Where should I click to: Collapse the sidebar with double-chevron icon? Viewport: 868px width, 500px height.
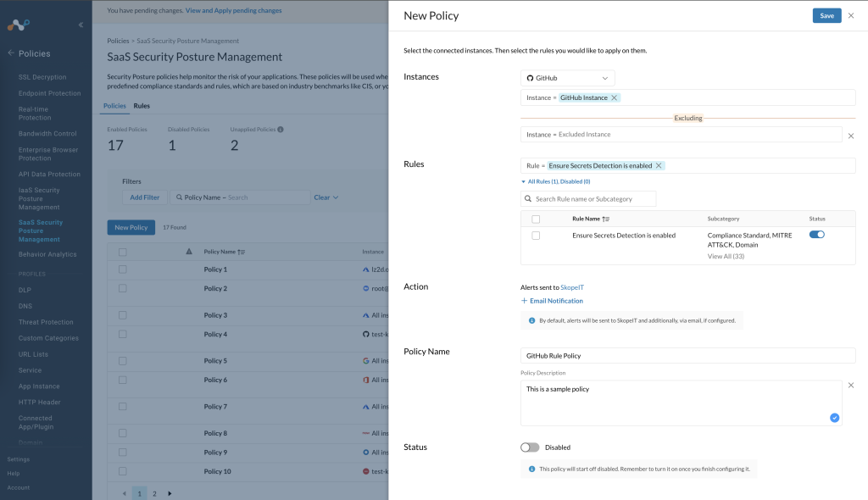(x=81, y=25)
